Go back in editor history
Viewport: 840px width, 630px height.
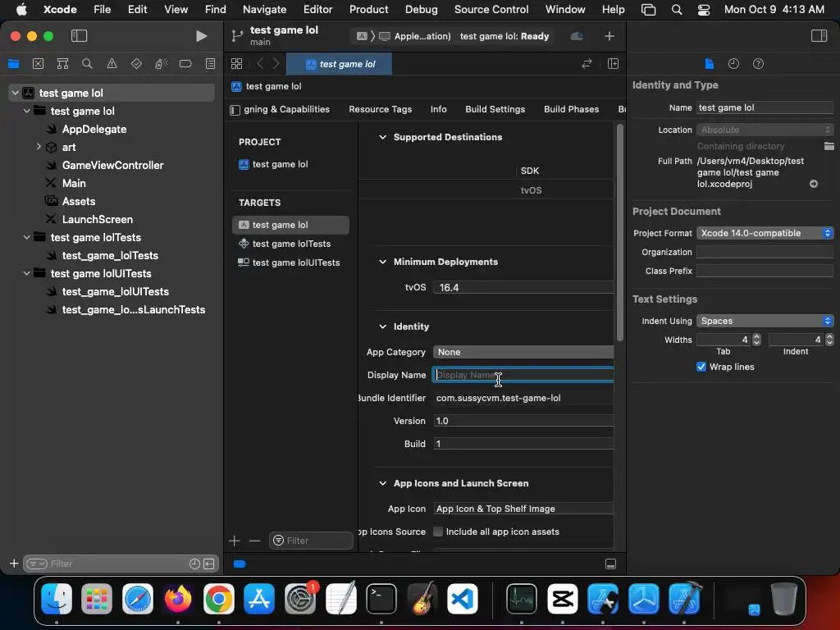click(x=260, y=64)
